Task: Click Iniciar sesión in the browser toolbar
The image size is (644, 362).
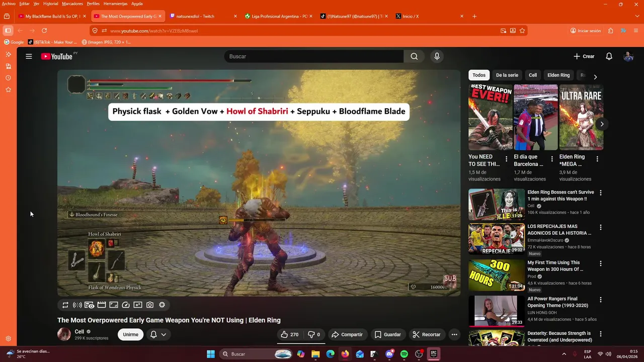Action: [x=586, y=31]
